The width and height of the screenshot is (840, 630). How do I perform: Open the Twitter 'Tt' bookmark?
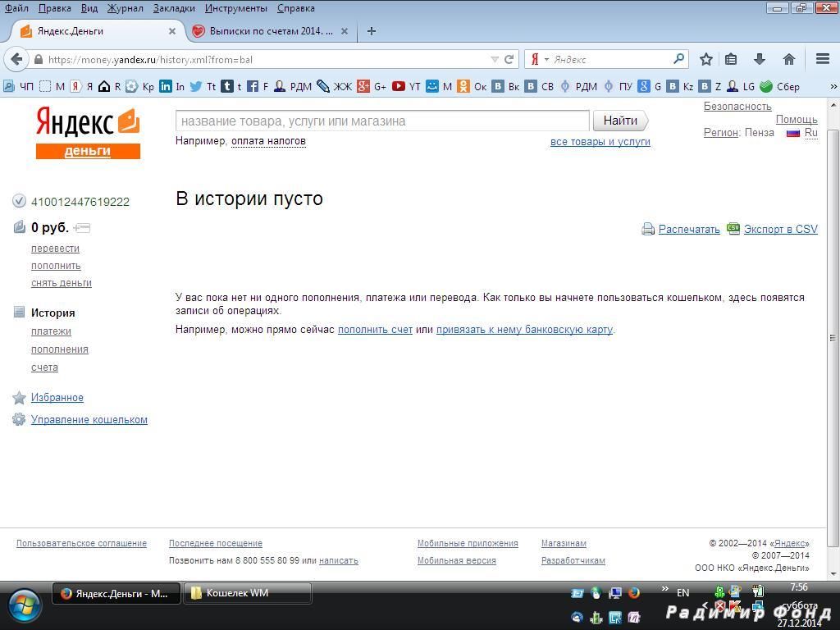pos(203,86)
